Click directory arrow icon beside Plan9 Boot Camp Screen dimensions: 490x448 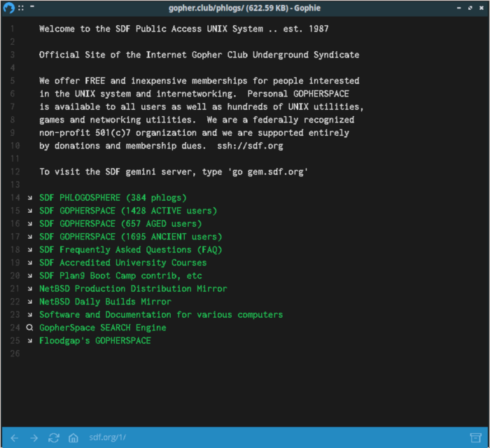pyautogui.click(x=29, y=276)
